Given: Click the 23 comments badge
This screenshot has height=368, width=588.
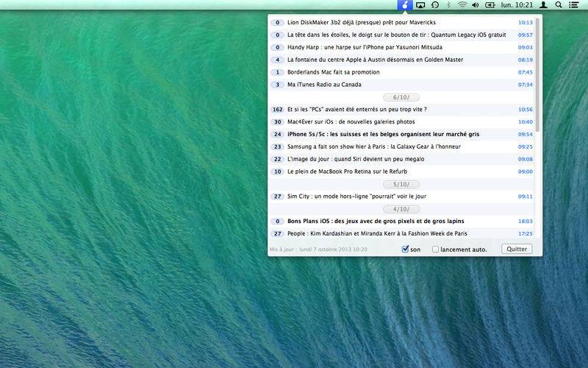Looking at the screenshot, I should (x=278, y=146).
